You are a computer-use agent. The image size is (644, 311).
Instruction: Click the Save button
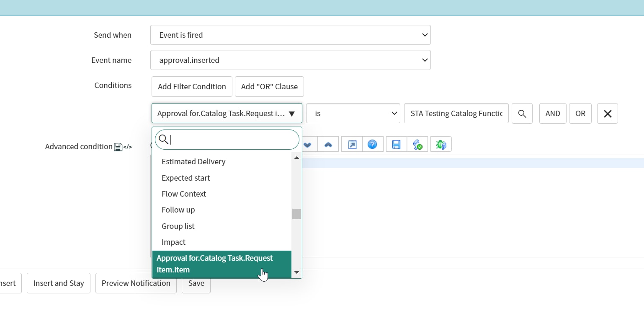click(x=196, y=283)
